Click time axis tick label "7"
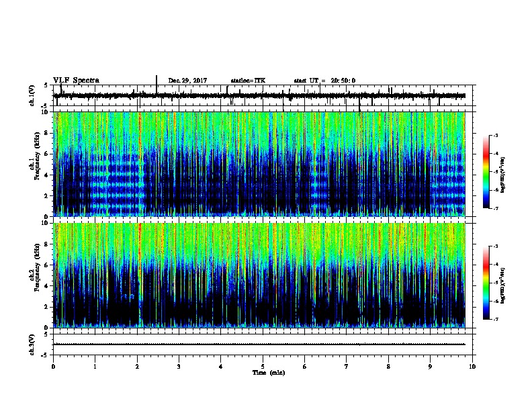532x411 pixels. click(347, 367)
